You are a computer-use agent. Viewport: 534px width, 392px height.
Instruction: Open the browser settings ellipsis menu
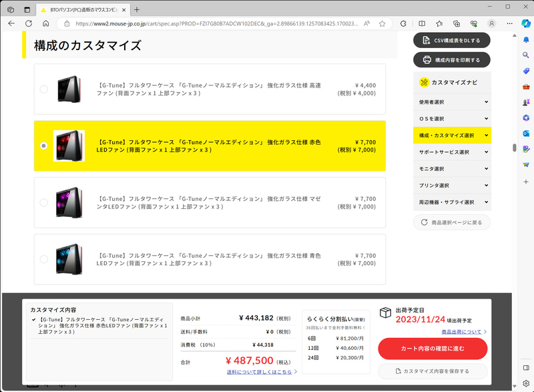[509, 24]
